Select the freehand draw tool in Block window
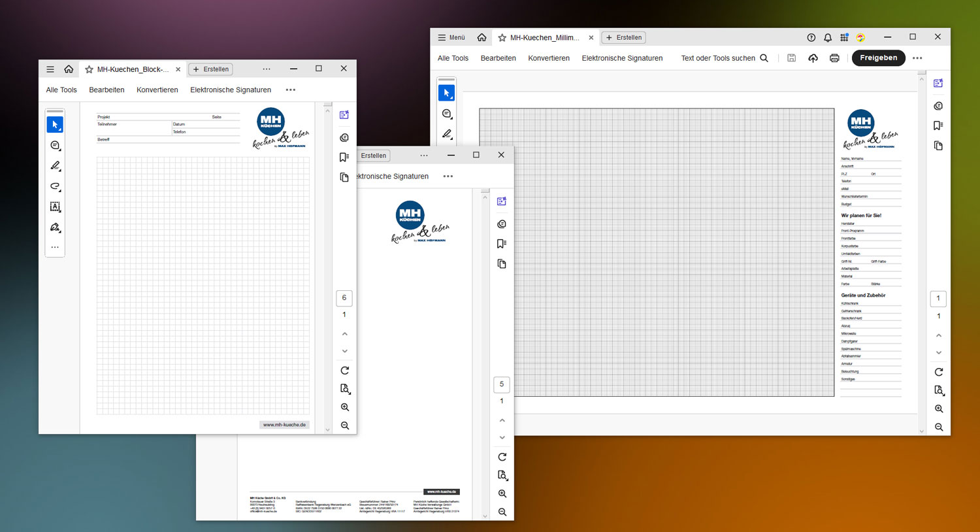Image resolution: width=980 pixels, height=532 pixels. click(56, 186)
